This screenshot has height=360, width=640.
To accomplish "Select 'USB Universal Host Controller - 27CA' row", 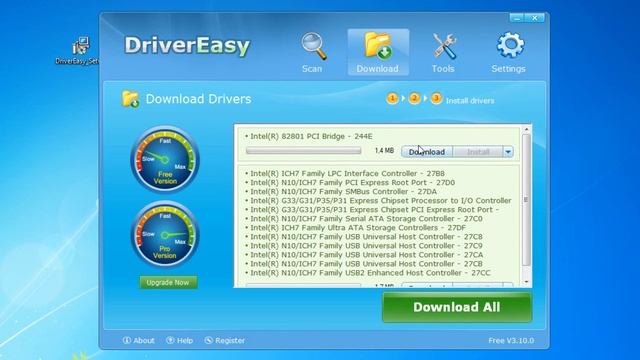I will pos(364,254).
